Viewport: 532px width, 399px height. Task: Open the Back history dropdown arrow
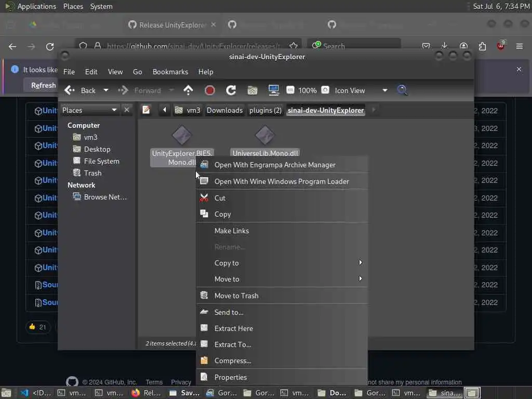click(106, 90)
